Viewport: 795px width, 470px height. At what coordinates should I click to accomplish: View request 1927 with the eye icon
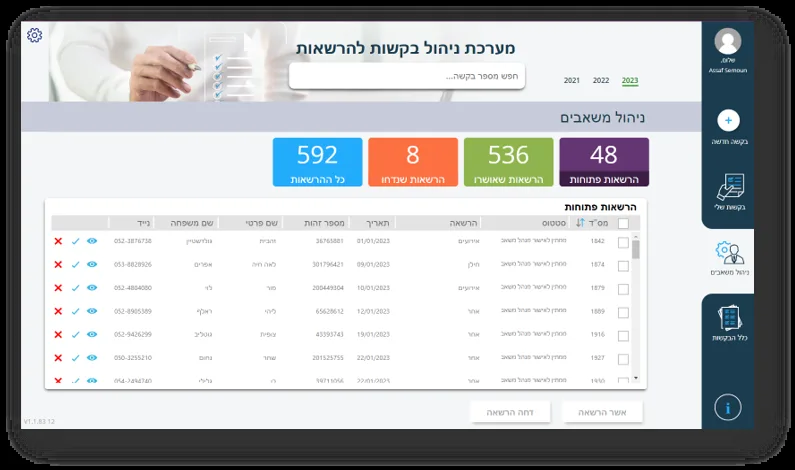(x=92, y=357)
